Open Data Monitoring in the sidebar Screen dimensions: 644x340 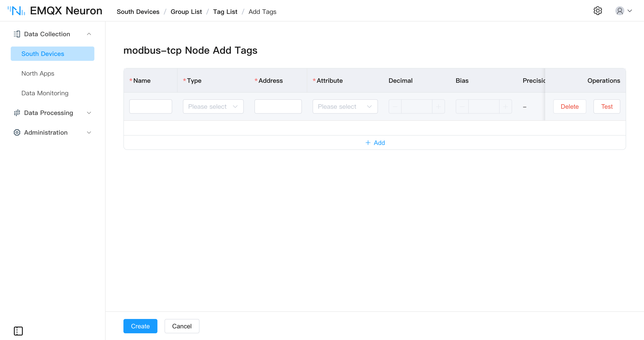pyautogui.click(x=45, y=93)
